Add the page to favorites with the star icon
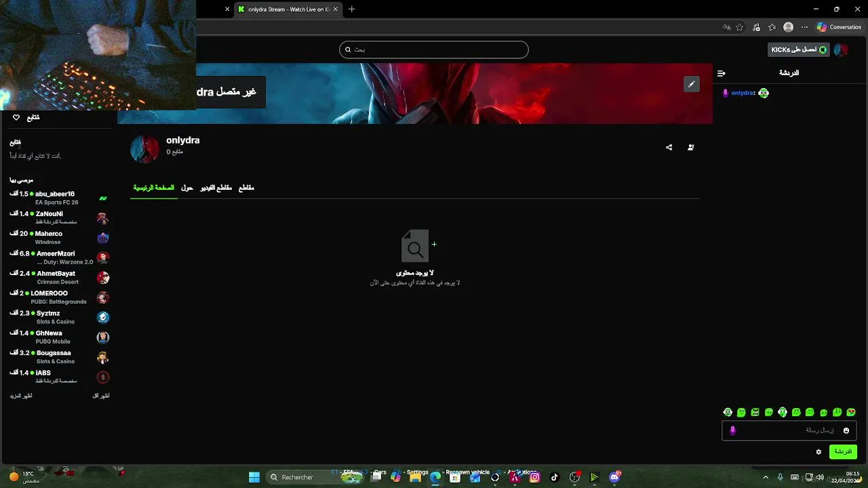 (740, 27)
